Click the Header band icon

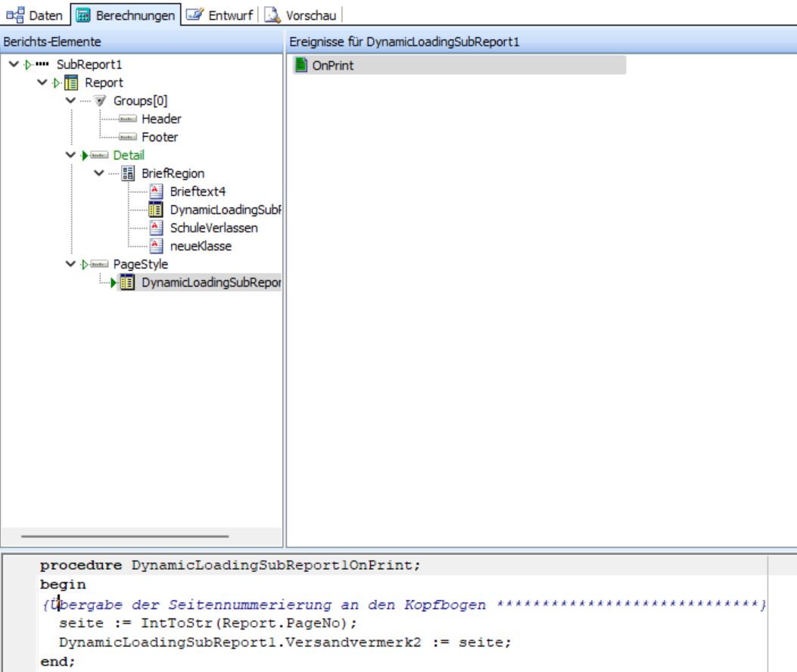point(127,119)
